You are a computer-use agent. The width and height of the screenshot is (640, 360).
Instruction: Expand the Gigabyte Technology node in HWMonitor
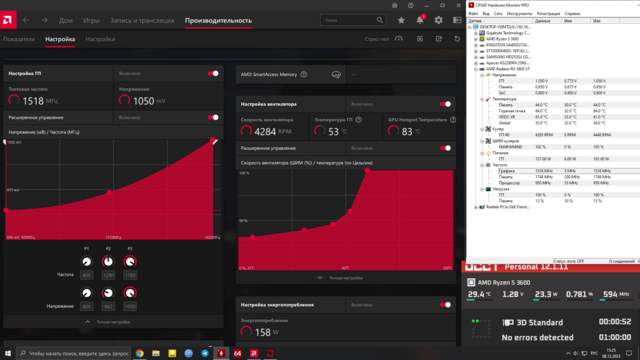coord(476,33)
